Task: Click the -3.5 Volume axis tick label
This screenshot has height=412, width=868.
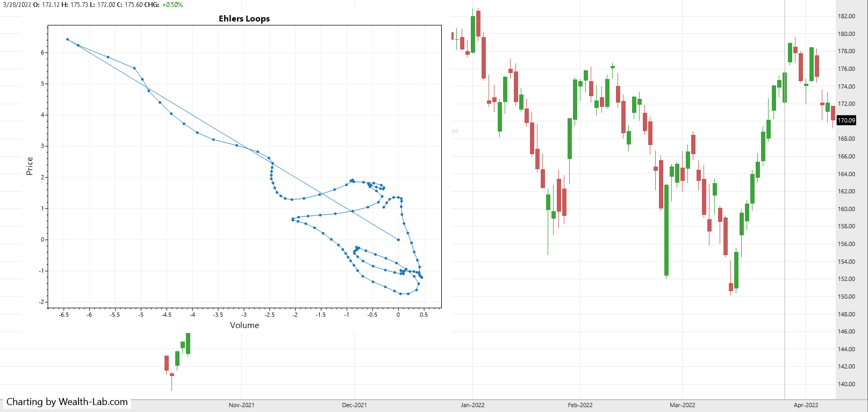Action: pos(218,315)
